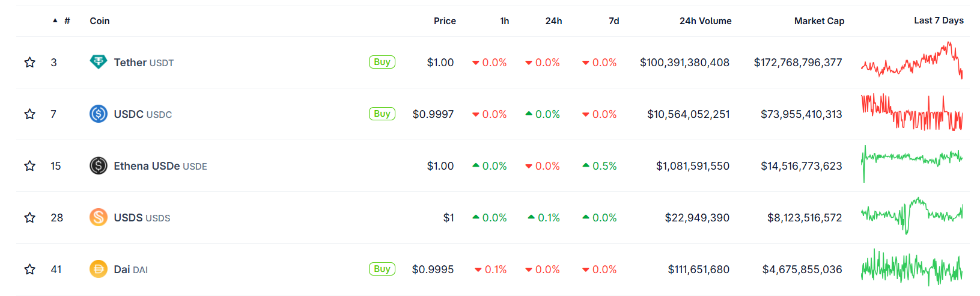The width and height of the screenshot is (980, 296).
Task: Sort by rank using the # header arrow
Action: [x=61, y=20]
